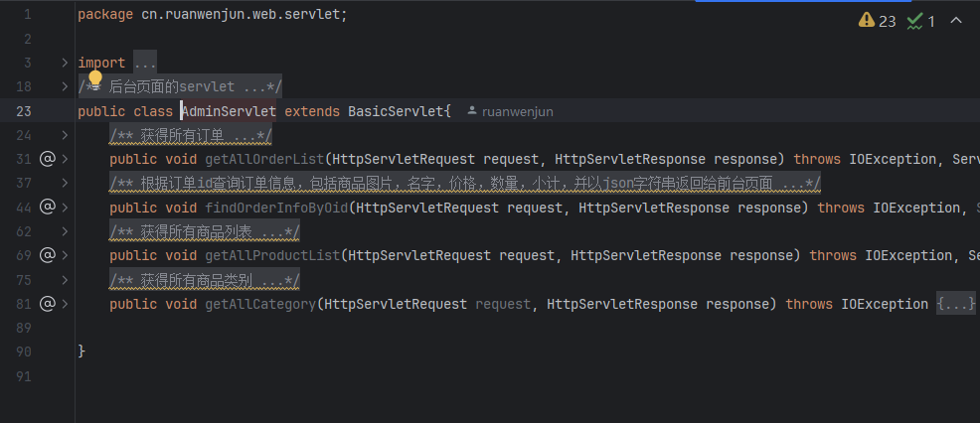Click the gutter @ icon beside getAllProductList
Screen dimensions: 980x423
pyautogui.click(x=46, y=255)
